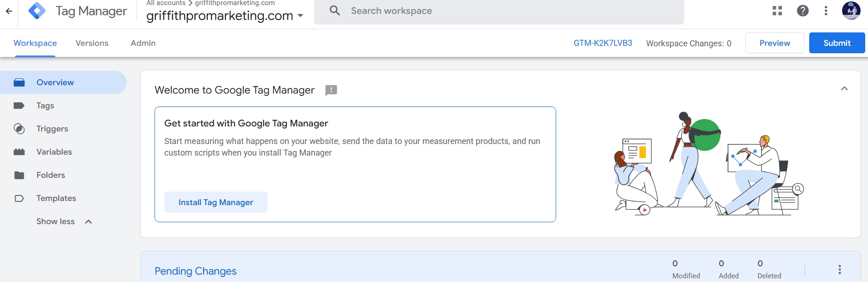This screenshot has height=282, width=868.
Task: Click the Deleted count in Pending Changes
Action: click(769, 269)
